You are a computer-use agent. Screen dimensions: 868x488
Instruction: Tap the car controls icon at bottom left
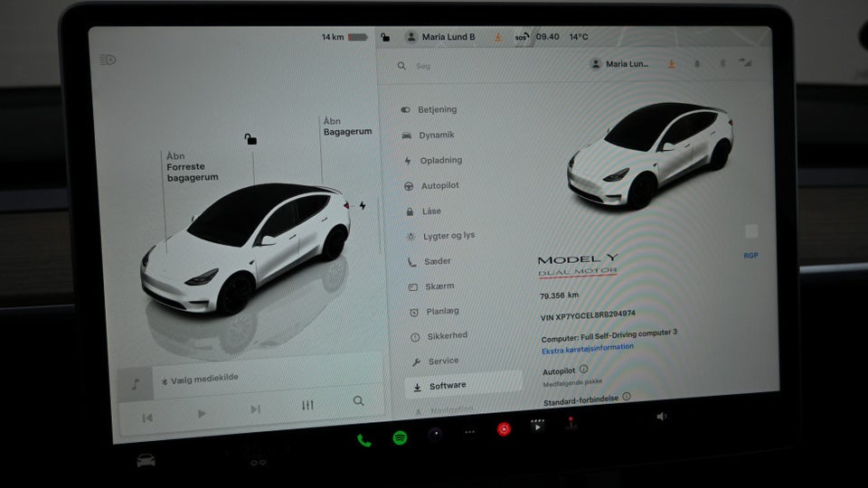click(146, 460)
